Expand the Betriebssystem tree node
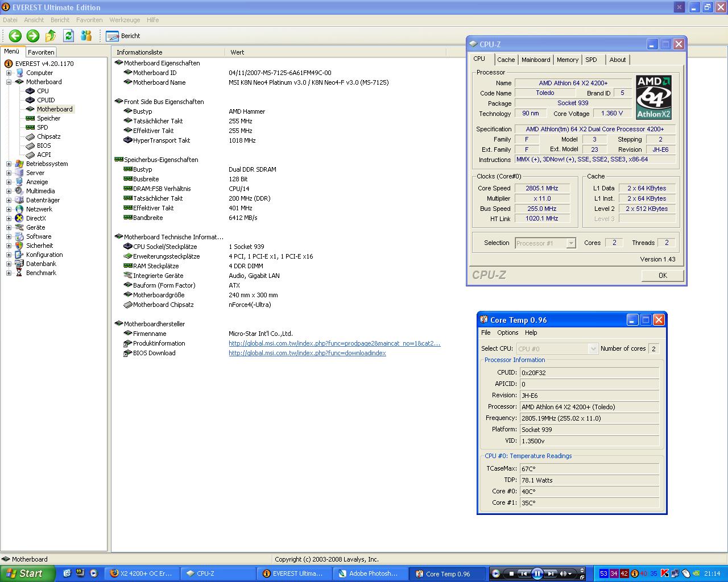This screenshot has width=728, height=582. pos(9,164)
